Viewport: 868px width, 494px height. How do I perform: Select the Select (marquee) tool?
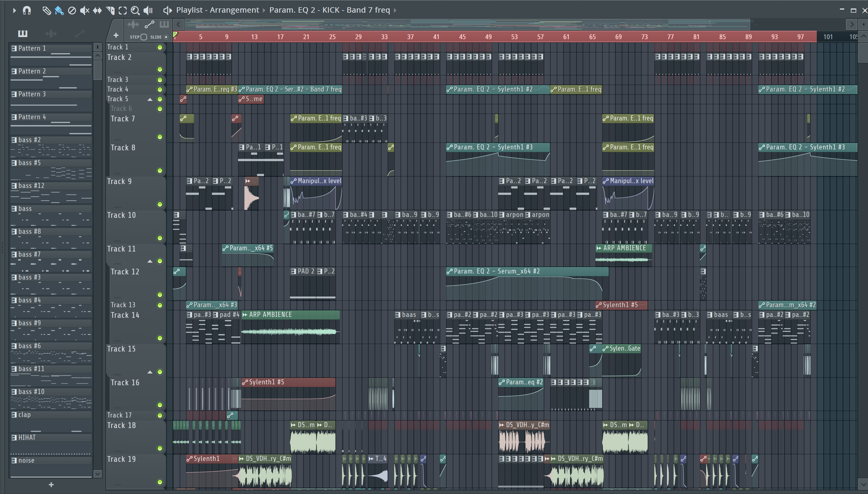coord(123,11)
